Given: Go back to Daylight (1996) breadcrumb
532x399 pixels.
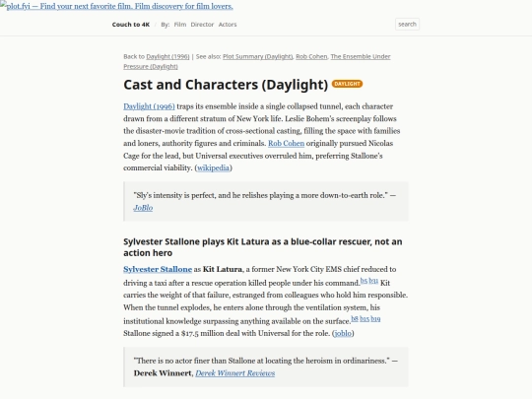Looking at the screenshot, I should (167, 57).
